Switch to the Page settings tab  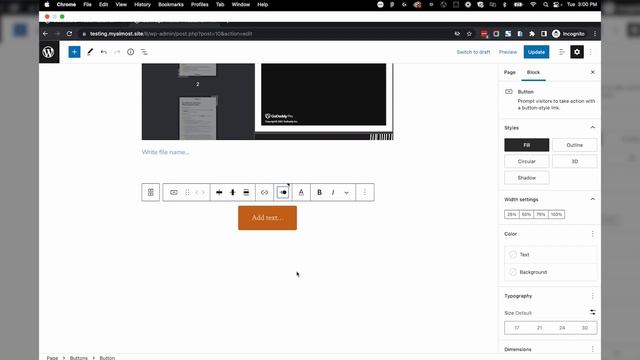point(510,72)
